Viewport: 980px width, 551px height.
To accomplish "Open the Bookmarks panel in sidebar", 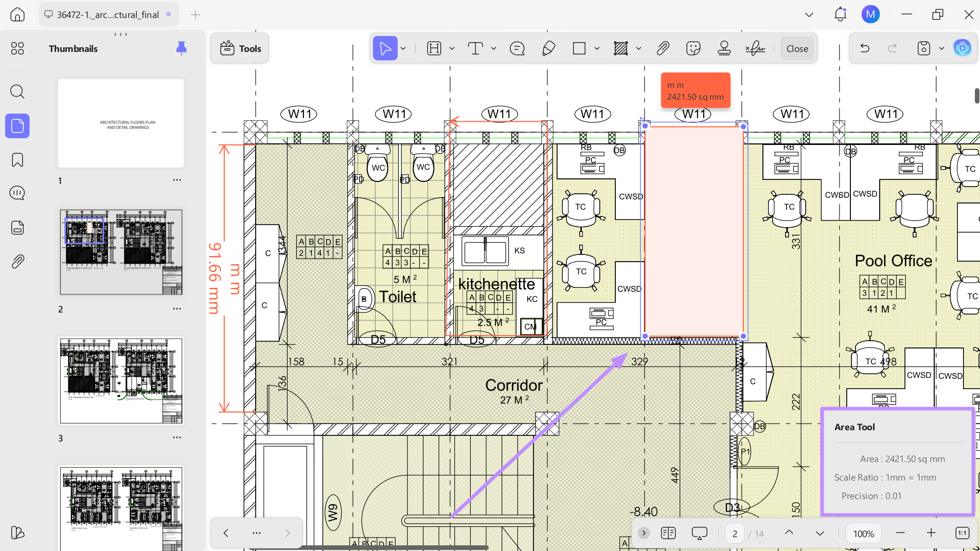I will coord(17,160).
